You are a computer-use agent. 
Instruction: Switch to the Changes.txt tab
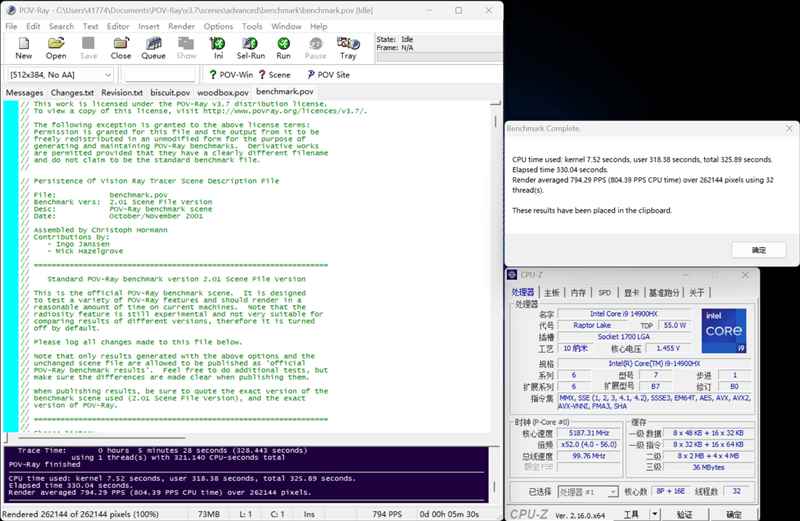[x=72, y=93]
